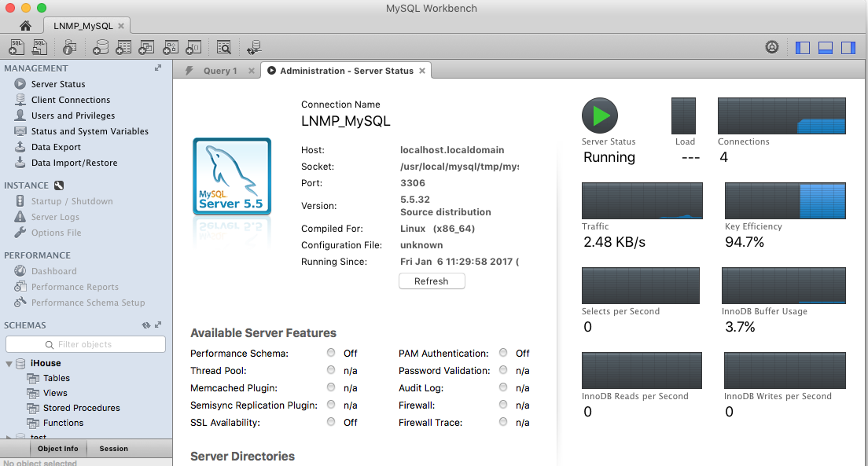Image resolution: width=868 pixels, height=466 pixels.
Task: Click the Instance section icon
Action: (59, 185)
